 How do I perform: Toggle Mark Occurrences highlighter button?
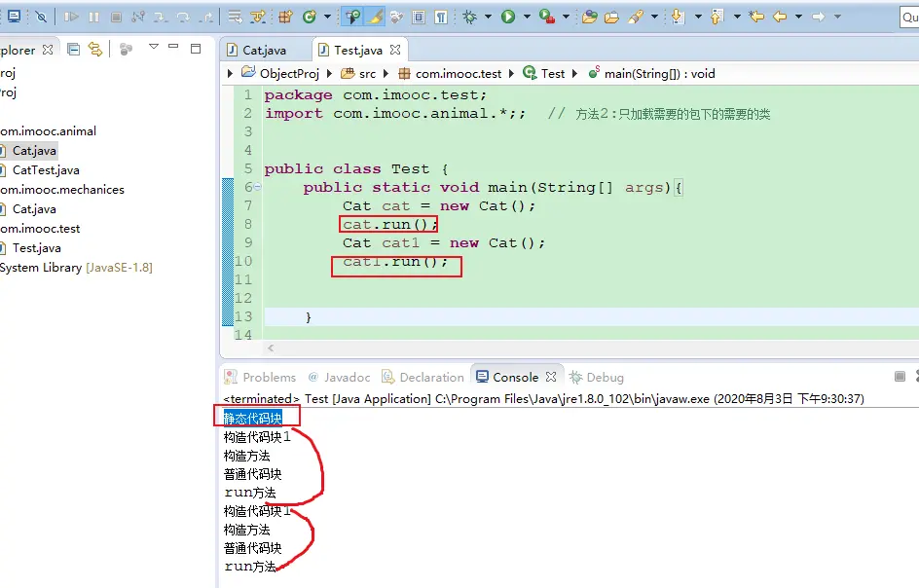[375, 17]
